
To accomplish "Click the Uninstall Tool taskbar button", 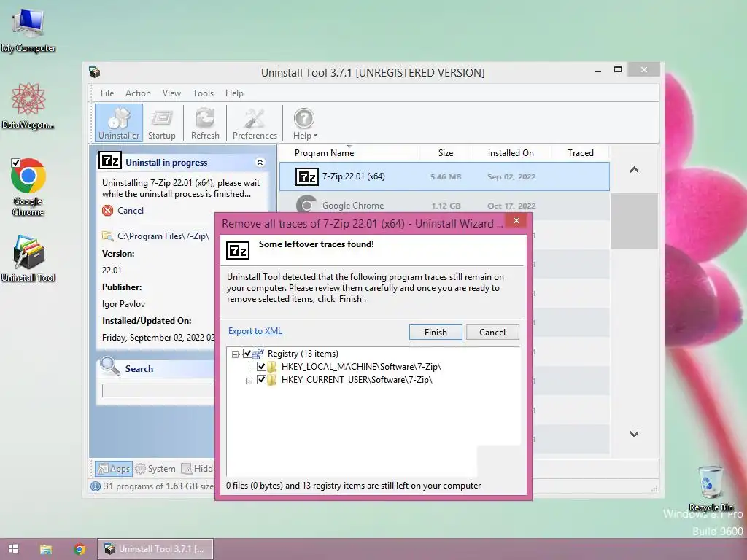I will (155, 549).
